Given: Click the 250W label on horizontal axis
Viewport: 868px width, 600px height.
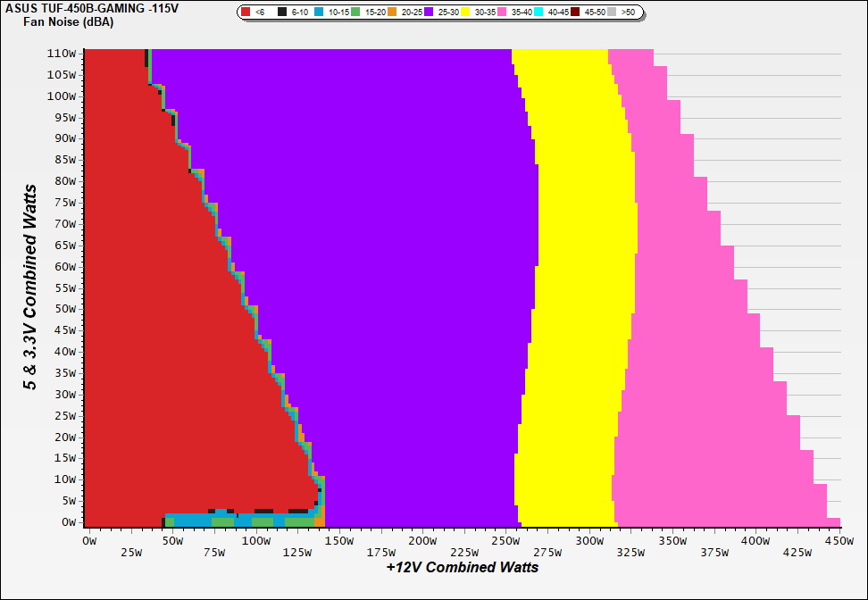Looking at the screenshot, I should [505, 541].
